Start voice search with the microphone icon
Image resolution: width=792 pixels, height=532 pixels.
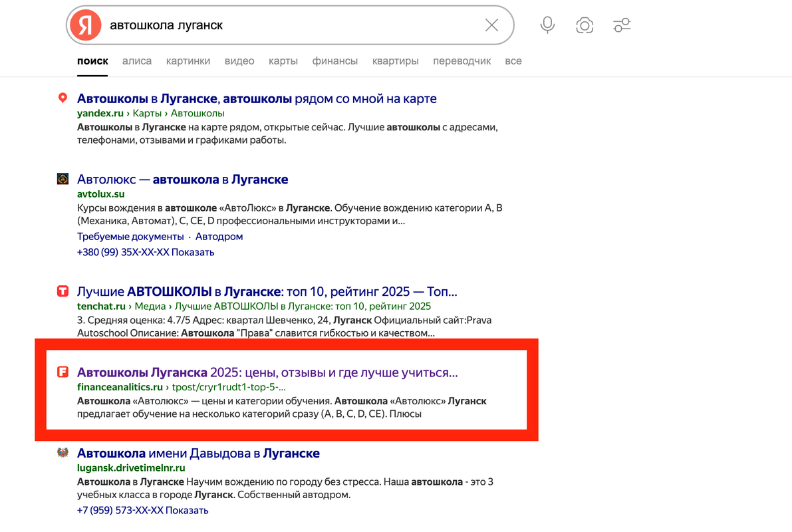pyautogui.click(x=547, y=25)
